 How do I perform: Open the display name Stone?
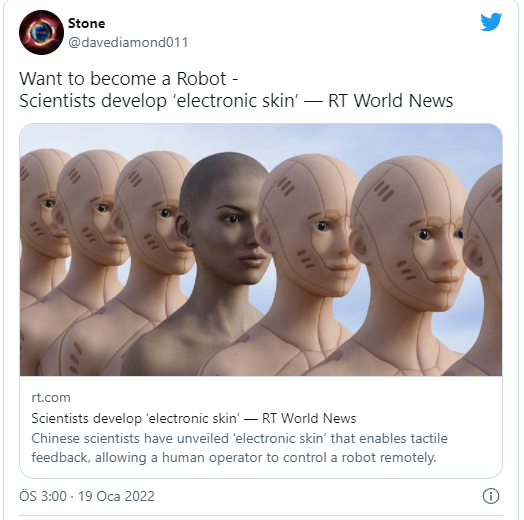click(86, 23)
